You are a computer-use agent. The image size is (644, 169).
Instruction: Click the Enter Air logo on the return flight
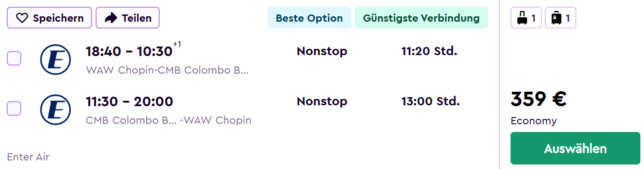[55, 109]
